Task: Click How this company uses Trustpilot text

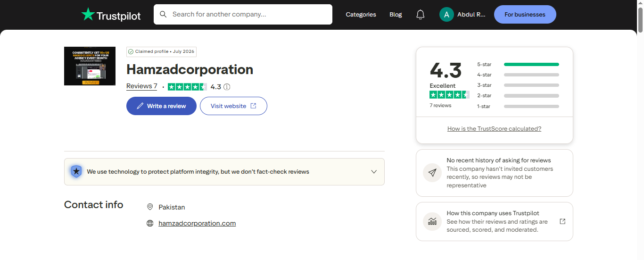Action: (x=493, y=213)
